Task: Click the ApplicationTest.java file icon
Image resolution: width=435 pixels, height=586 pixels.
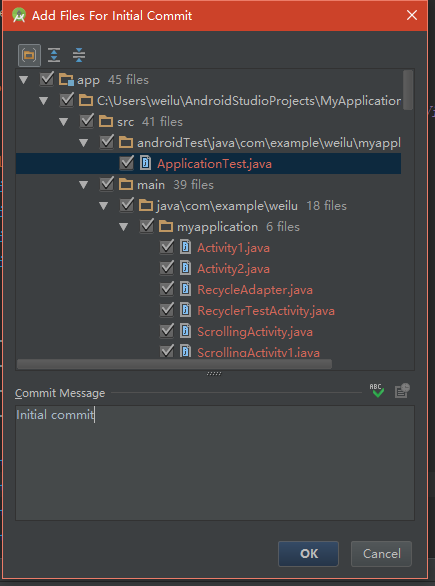Action: tap(145, 163)
